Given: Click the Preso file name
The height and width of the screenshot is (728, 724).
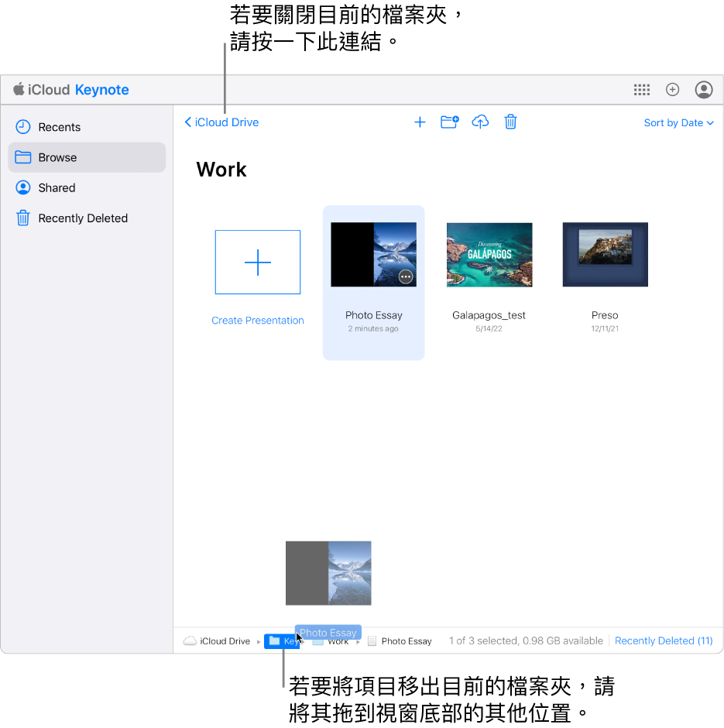Looking at the screenshot, I should click(605, 315).
